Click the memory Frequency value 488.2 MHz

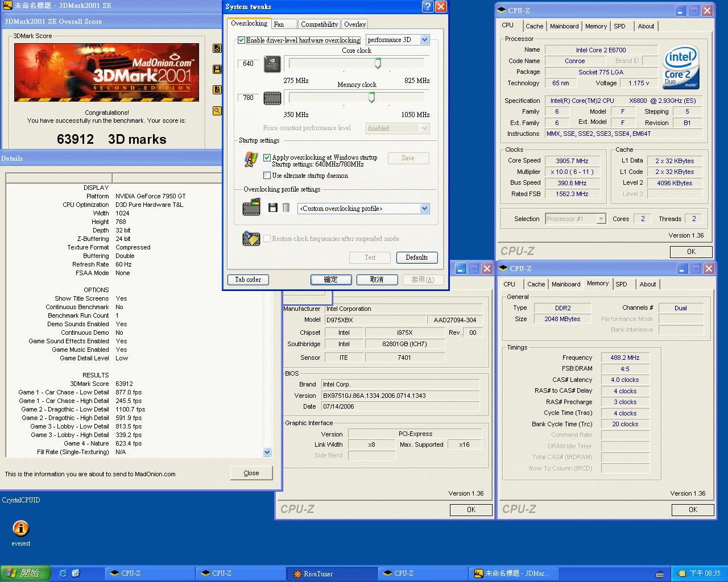pos(625,357)
